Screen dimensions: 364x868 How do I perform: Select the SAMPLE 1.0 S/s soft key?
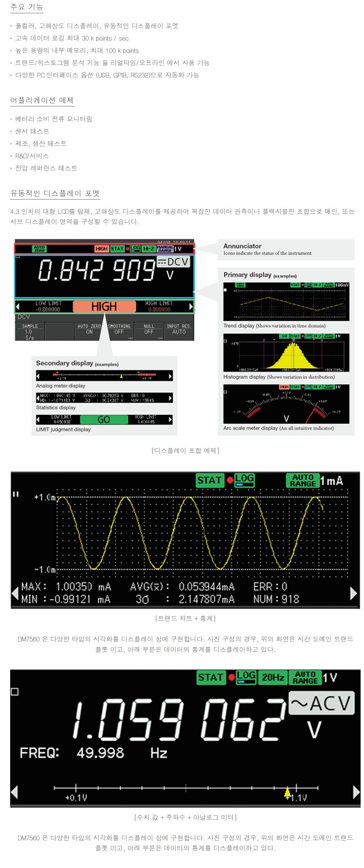point(29,332)
